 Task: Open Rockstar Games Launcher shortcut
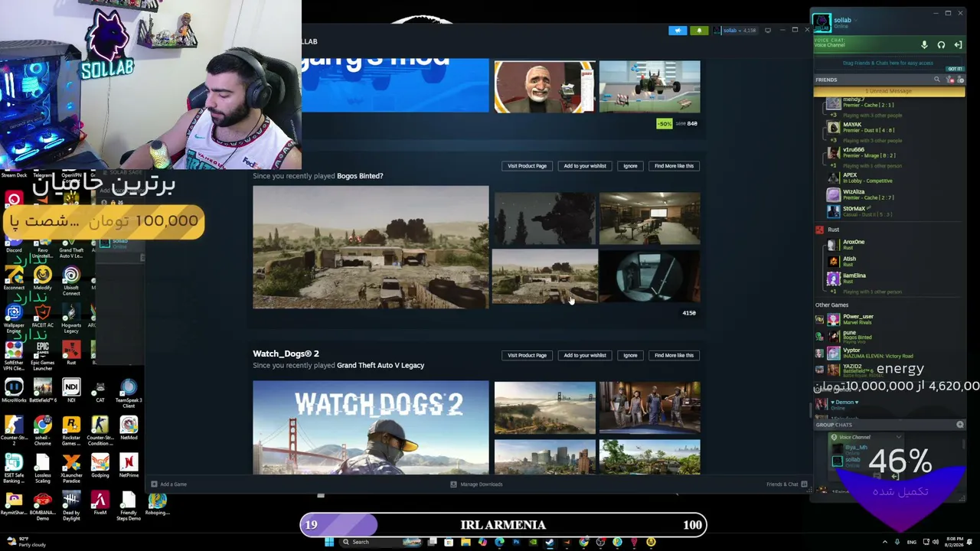click(71, 431)
